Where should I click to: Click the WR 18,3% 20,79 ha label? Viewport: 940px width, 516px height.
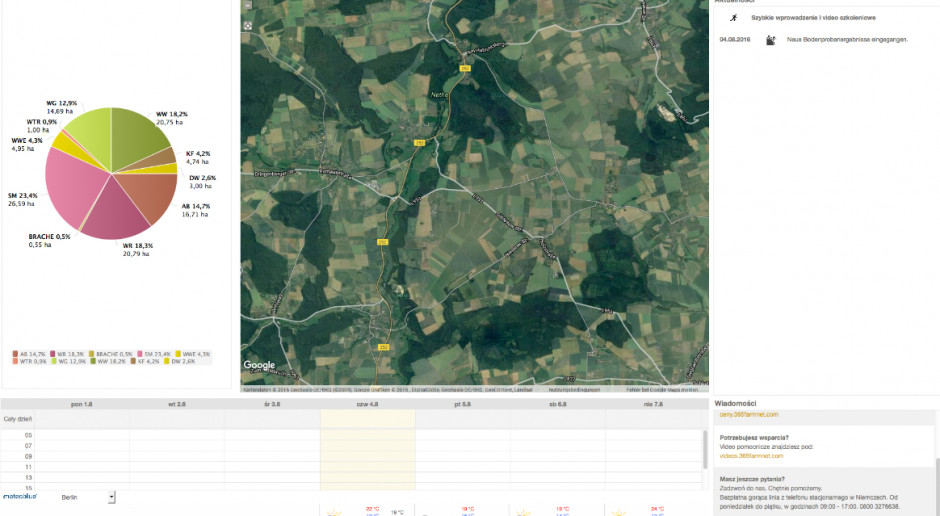tap(137, 249)
